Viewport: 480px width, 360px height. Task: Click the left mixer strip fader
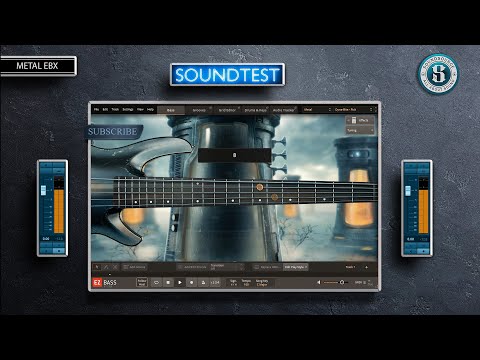[43, 190]
